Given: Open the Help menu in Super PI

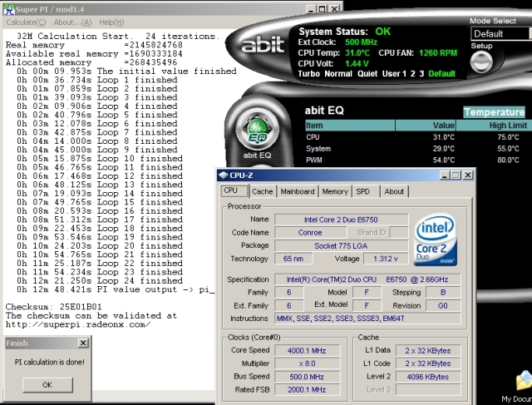Looking at the screenshot, I should pos(111,22).
